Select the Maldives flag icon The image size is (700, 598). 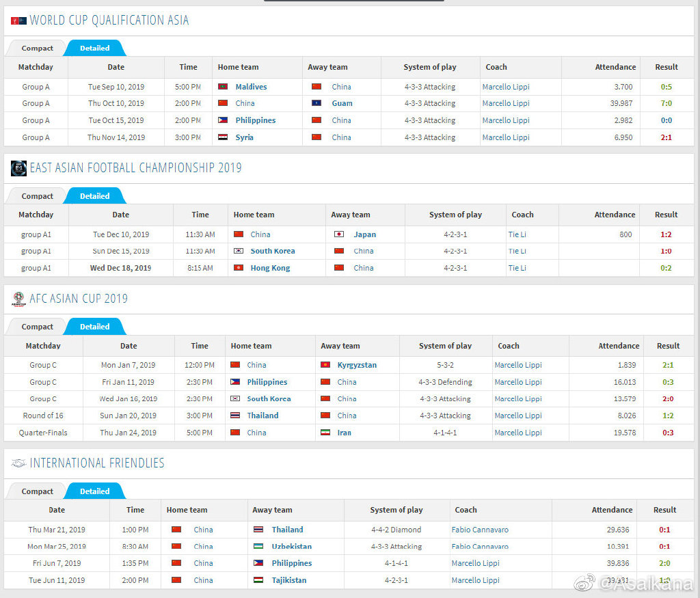tap(223, 87)
